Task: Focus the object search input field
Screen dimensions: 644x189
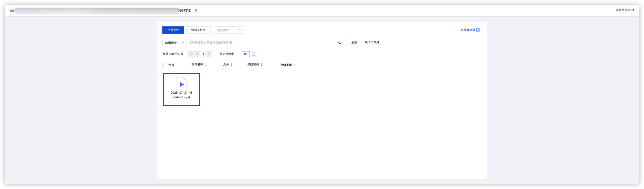Action: (262, 43)
